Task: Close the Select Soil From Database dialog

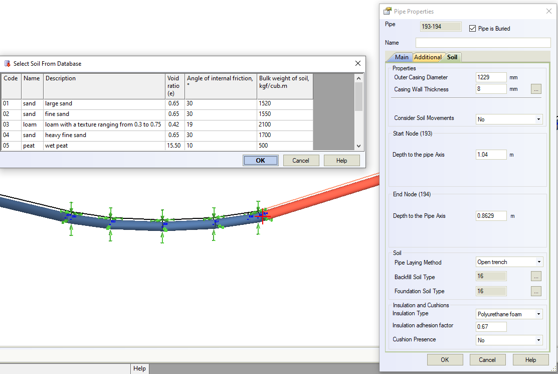Action: pyautogui.click(x=358, y=63)
